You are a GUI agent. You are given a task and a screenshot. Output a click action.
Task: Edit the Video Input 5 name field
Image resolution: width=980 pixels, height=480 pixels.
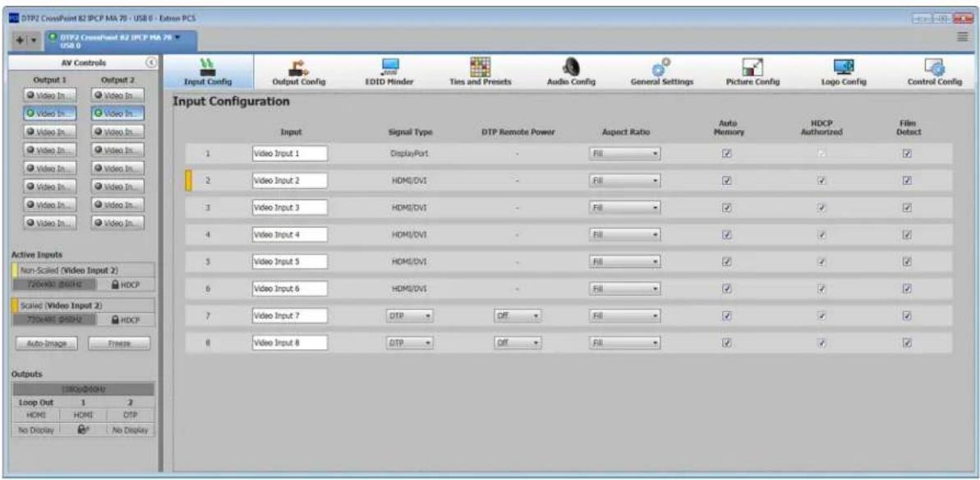(x=290, y=262)
